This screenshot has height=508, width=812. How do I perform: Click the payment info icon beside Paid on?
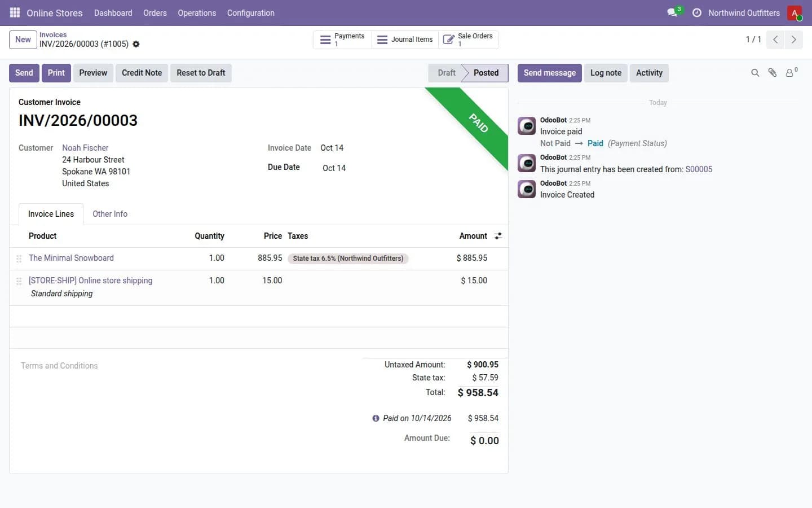[376, 418]
